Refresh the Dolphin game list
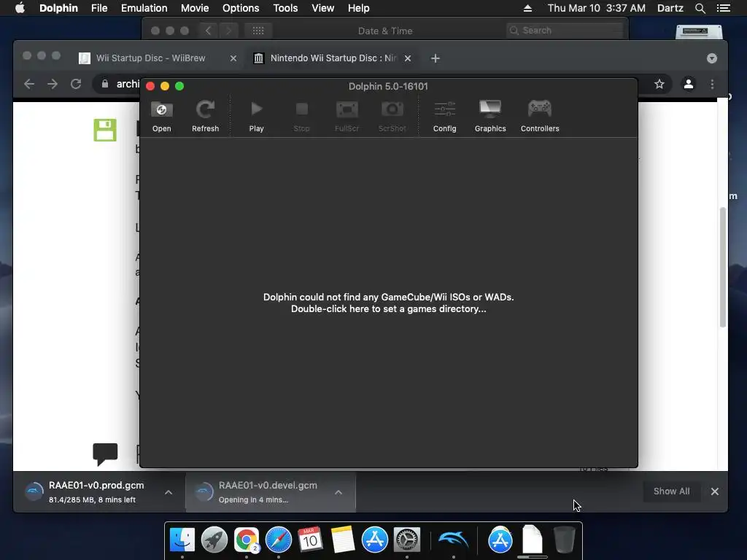Viewport: 747px width, 560px height. click(x=205, y=110)
